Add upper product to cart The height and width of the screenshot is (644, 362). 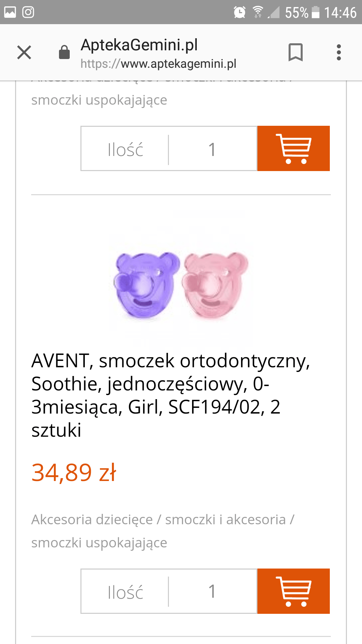click(293, 149)
